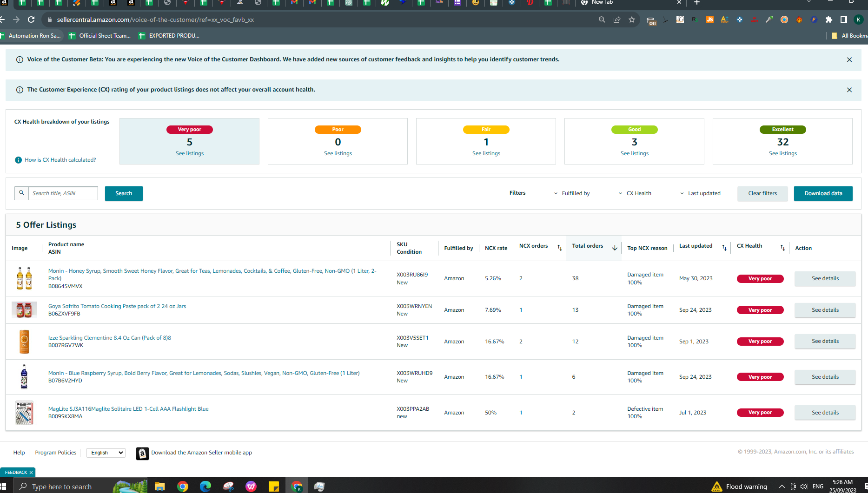Open the browser side panel
The width and height of the screenshot is (868, 493).
pos(844,20)
